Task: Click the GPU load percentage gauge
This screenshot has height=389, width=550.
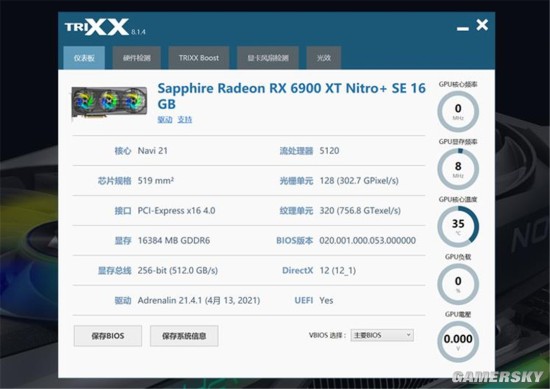Action: point(458,284)
